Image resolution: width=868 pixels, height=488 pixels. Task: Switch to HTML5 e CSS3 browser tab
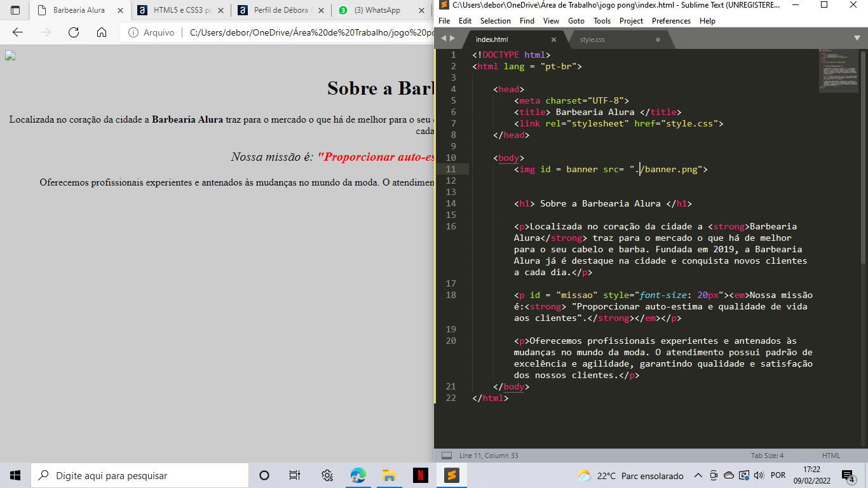pyautogui.click(x=181, y=10)
